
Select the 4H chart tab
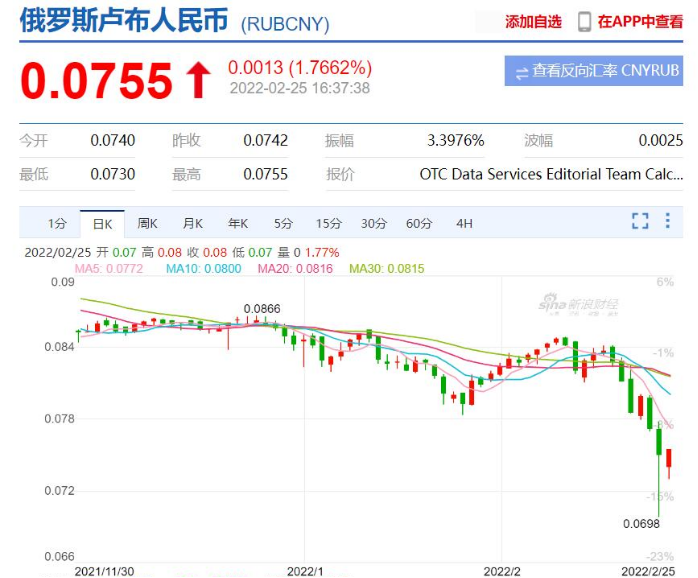pyautogui.click(x=464, y=223)
